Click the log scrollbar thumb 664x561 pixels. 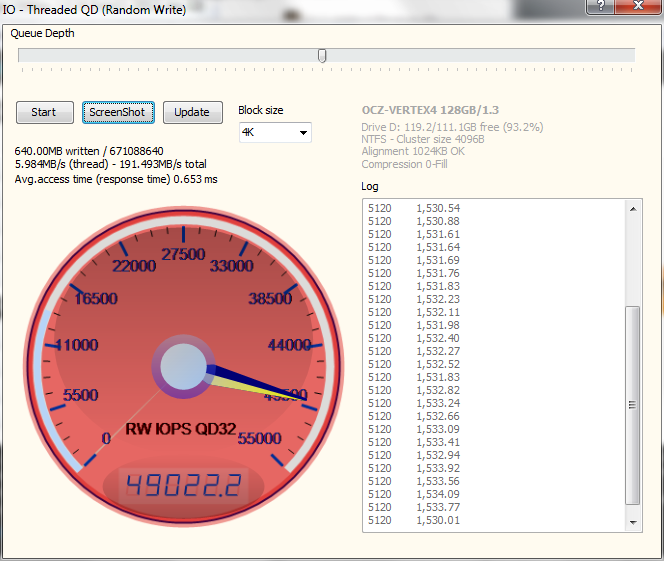point(633,405)
